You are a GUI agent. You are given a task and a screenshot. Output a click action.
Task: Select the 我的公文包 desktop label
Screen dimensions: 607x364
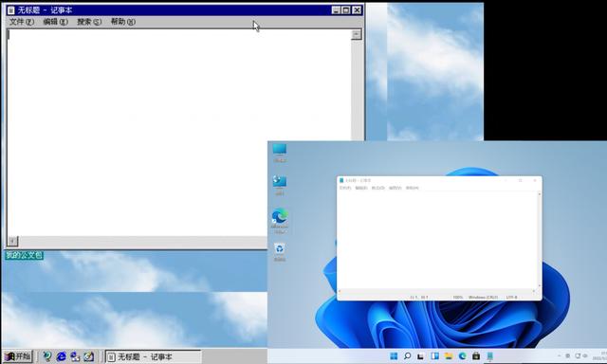(x=24, y=255)
